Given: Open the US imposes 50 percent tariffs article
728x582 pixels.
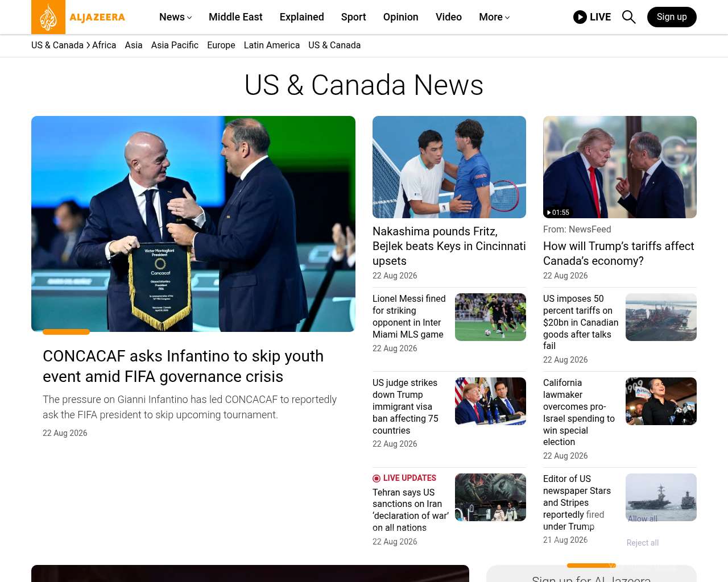Looking at the screenshot, I should pyautogui.click(x=581, y=322).
